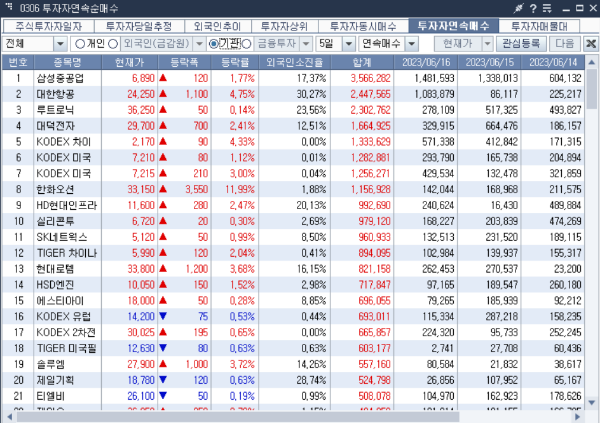Switch to the 주식투자자일자 tab
600x423 pixels.
[x=49, y=26]
